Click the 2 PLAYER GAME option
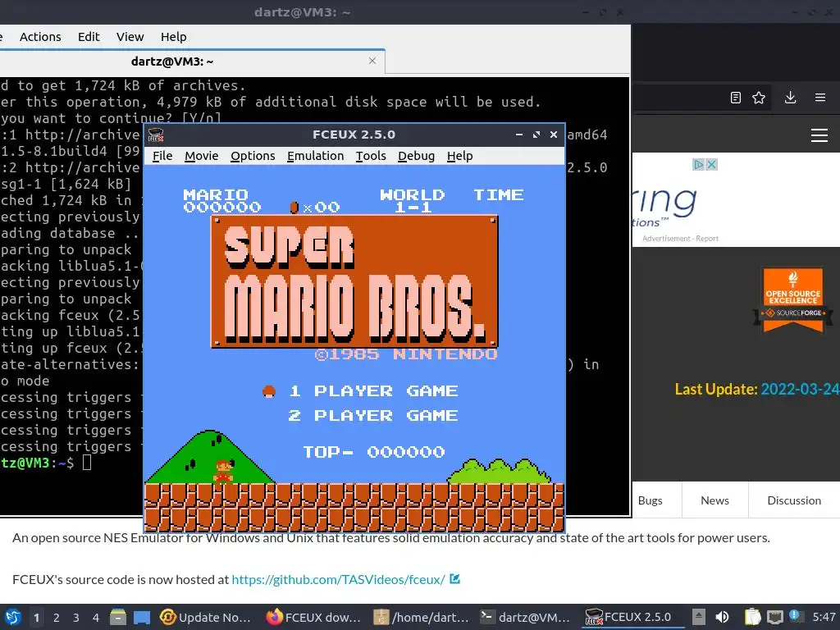This screenshot has height=630, width=840. point(373,416)
